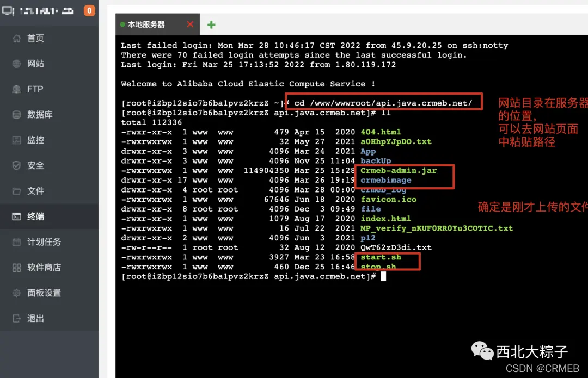Viewport: 588px width, 378px height.
Task: Click the stop.sh file name
Action: coord(378,267)
